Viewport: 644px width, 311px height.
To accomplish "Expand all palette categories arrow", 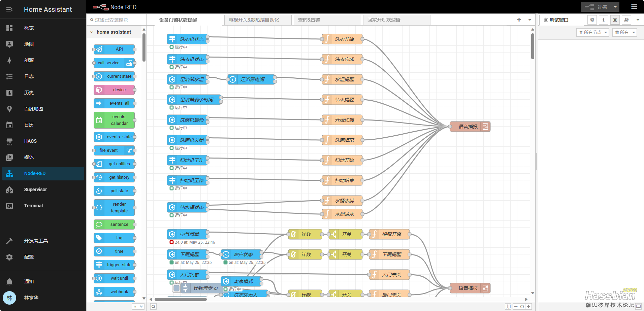I will coord(141,307).
